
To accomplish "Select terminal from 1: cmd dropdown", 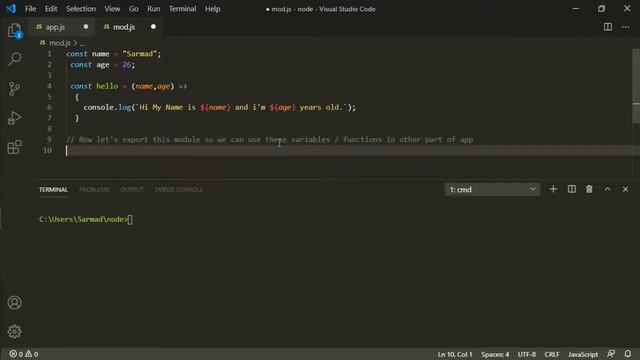I will pos(492,189).
